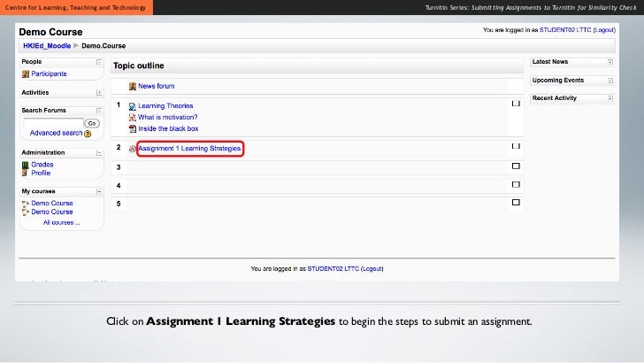Screen dimensions: 644x363
Task: Open What is motivation? link
Action: pos(167,118)
